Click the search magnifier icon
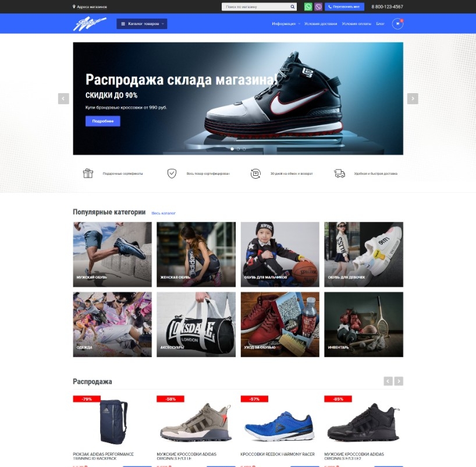476x467 pixels. [x=292, y=6]
